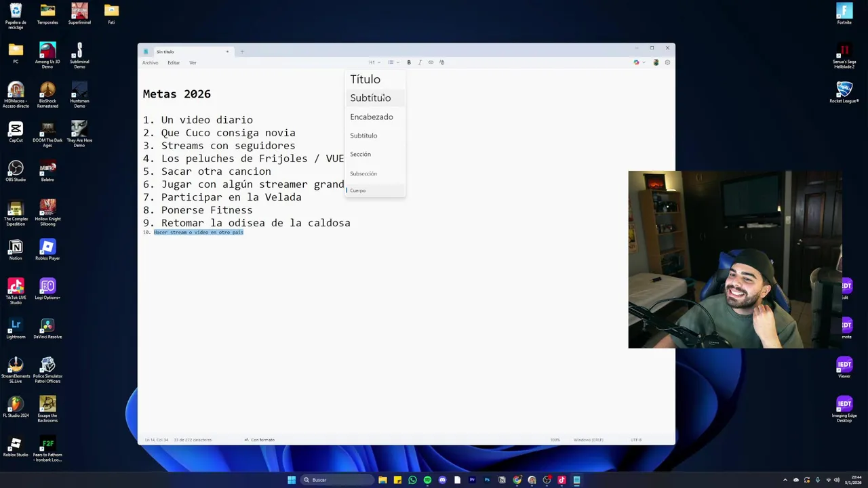Toggle bold formatting in Notepad toolbar
Viewport: 868px width, 488px height.
point(409,62)
